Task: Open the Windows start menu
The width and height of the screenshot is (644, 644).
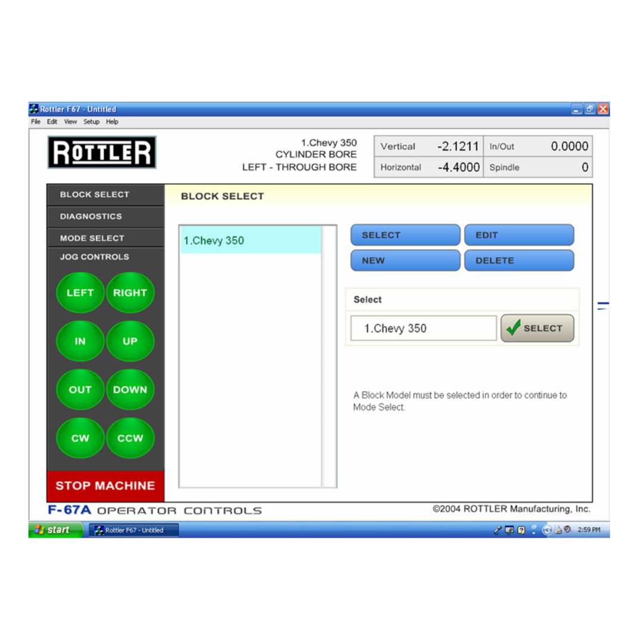Action: point(56,530)
